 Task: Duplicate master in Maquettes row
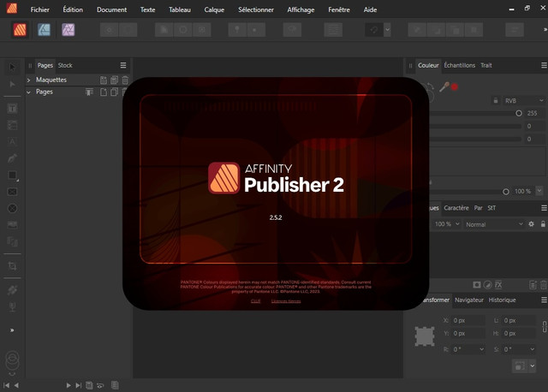click(x=114, y=80)
